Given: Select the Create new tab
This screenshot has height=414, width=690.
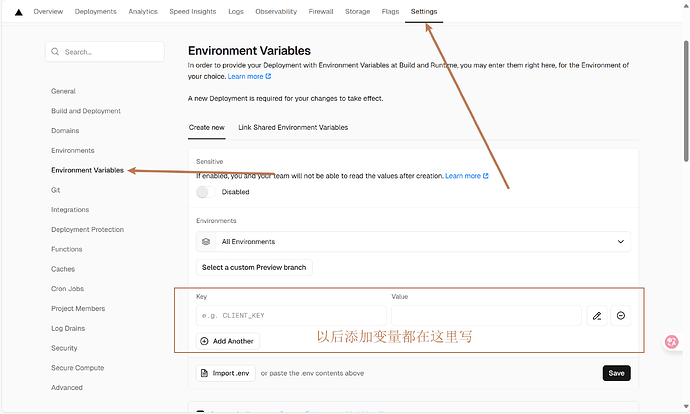Looking at the screenshot, I should [207, 128].
